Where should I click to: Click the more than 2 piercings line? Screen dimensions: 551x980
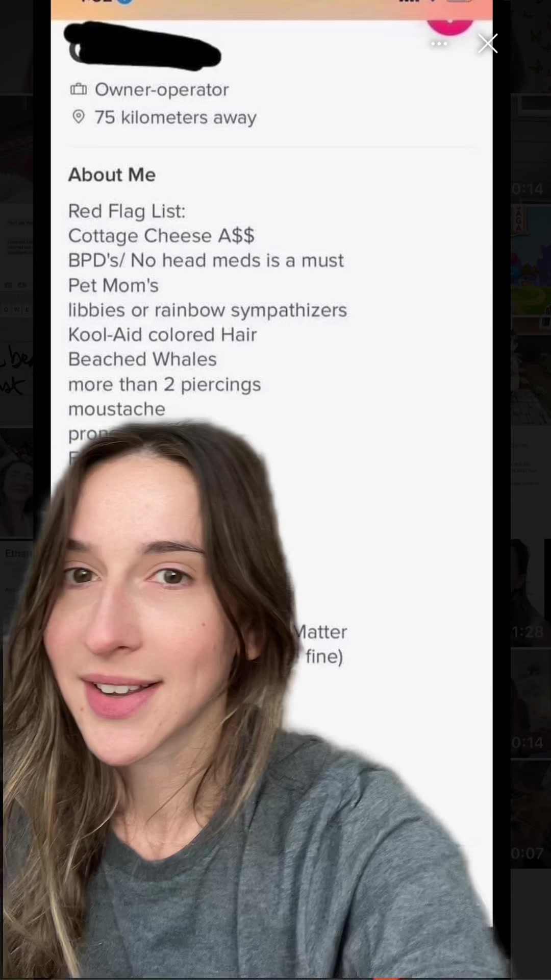164,384
